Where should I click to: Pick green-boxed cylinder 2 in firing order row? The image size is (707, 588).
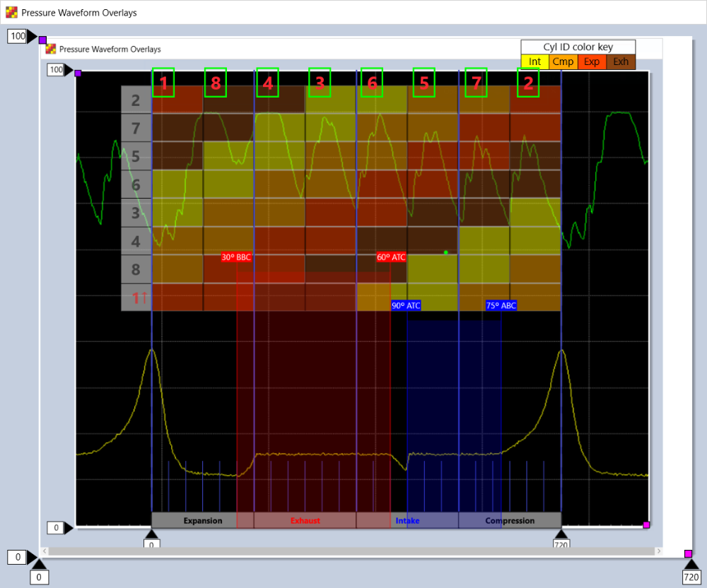coord(528,83)
